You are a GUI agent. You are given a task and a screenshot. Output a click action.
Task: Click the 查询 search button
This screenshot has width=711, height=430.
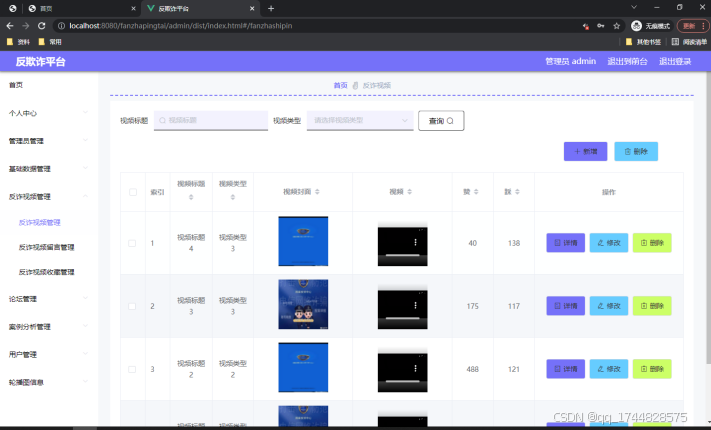pyautogui.click(x=441, y=121)
